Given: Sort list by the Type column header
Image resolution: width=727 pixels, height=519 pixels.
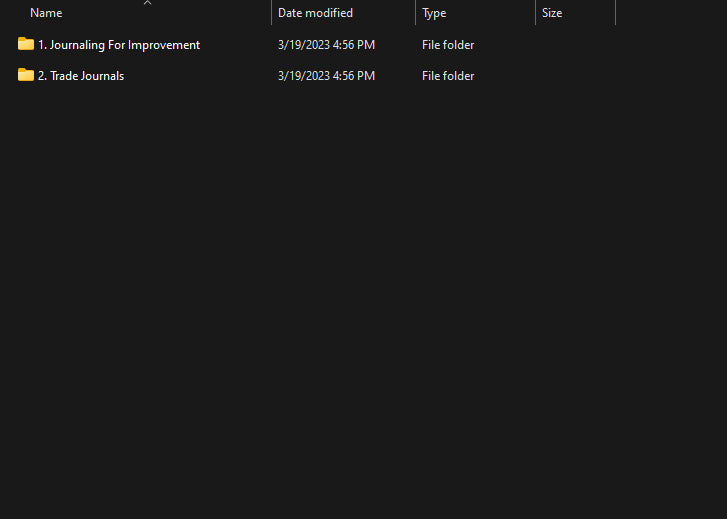Looking at the screenshot, I should [x=434, y=13].
